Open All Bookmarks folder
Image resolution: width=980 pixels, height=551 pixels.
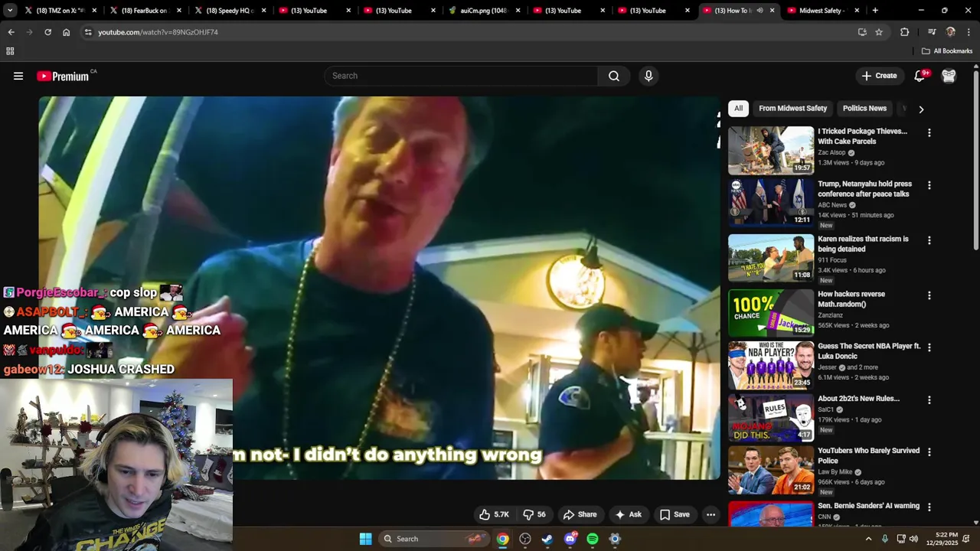pos(947,51)
